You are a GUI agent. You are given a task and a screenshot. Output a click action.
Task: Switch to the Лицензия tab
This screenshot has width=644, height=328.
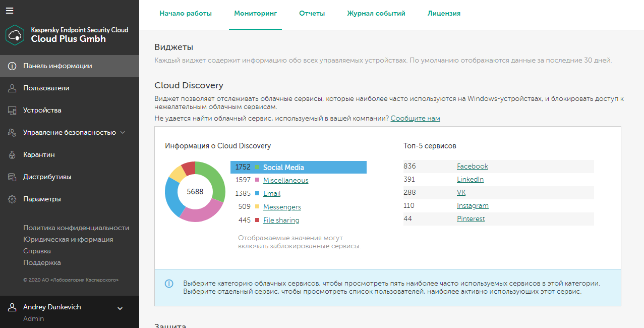pyautogui.click(x=444, y=14)
